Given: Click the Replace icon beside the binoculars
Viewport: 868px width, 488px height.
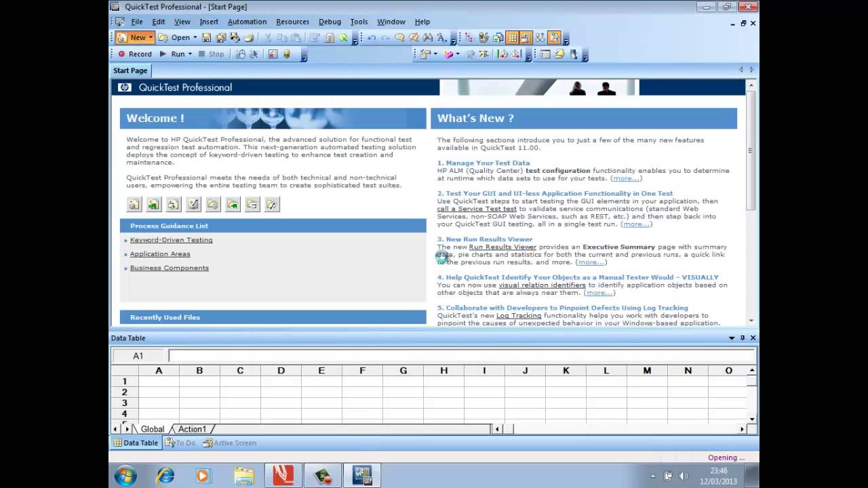Looking at the screenshot, I should [x=441, y=38].
